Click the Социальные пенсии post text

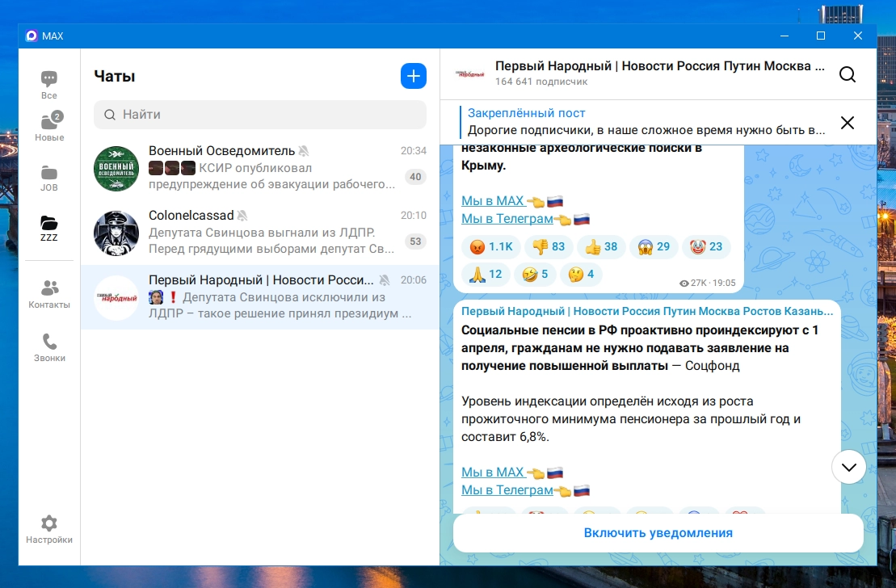[x=639, y=348]
